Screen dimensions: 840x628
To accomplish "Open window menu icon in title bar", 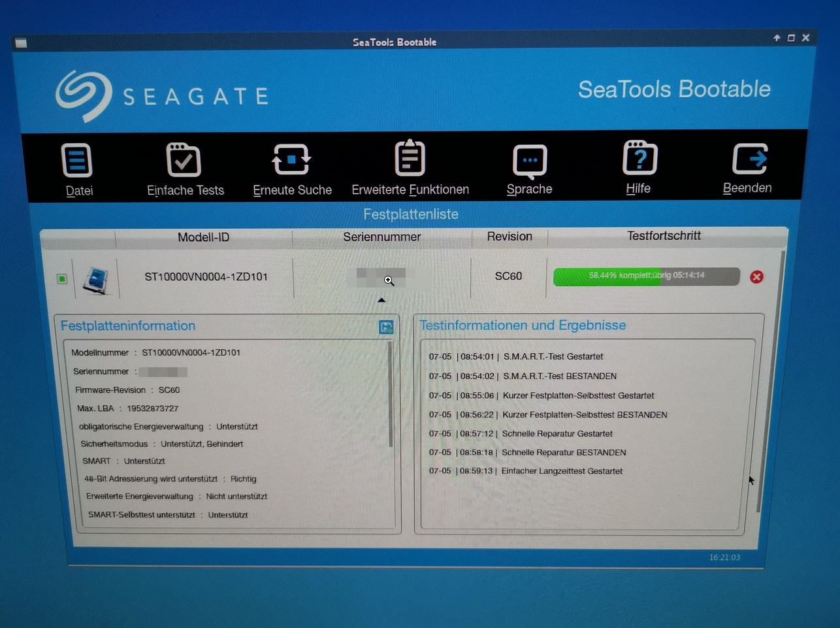I will [x=21, y=43].
